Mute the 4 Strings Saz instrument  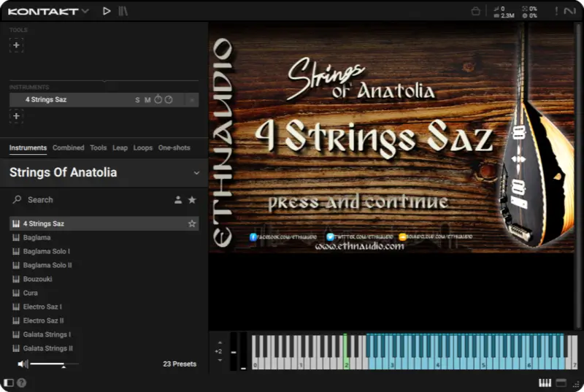(147, 100)
